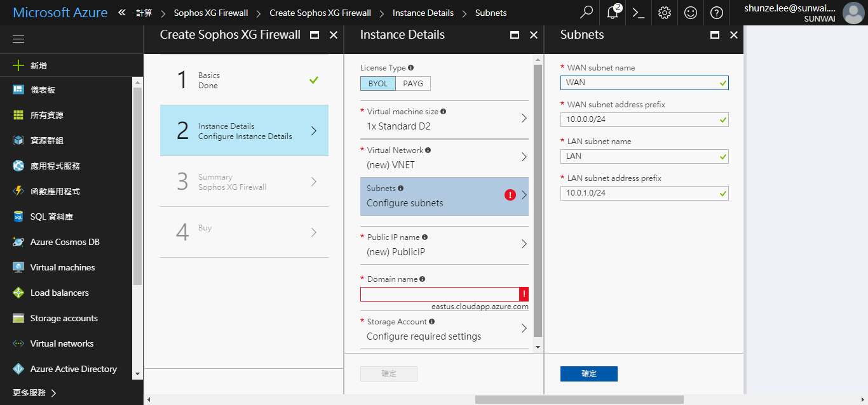
Task: Show Subnets info tooltip icon
Action: (401, 188)
